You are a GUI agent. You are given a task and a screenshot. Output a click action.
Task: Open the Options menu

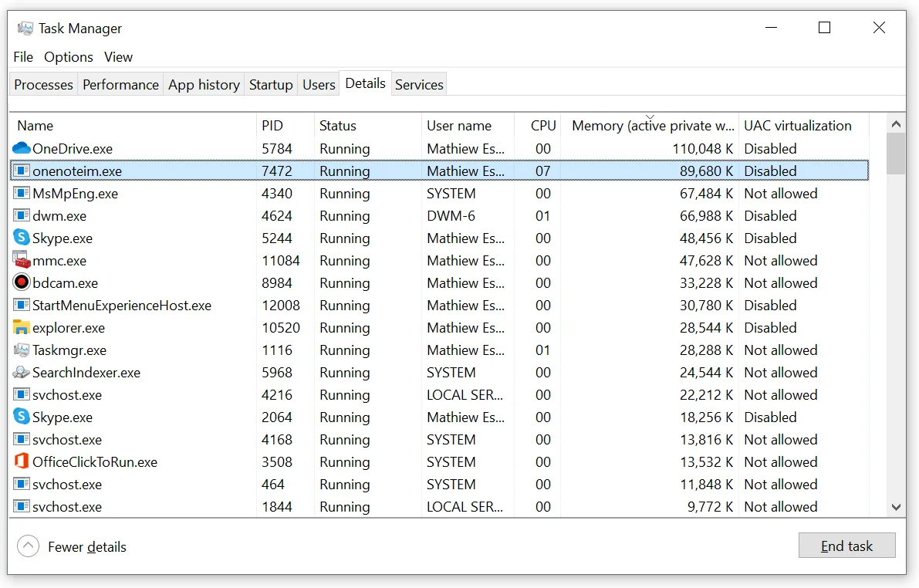point(69,57)
